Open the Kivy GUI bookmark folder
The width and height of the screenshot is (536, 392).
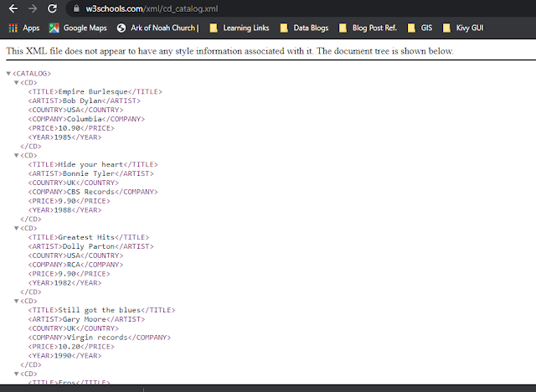pyautogui.click(x=463, y=28)
